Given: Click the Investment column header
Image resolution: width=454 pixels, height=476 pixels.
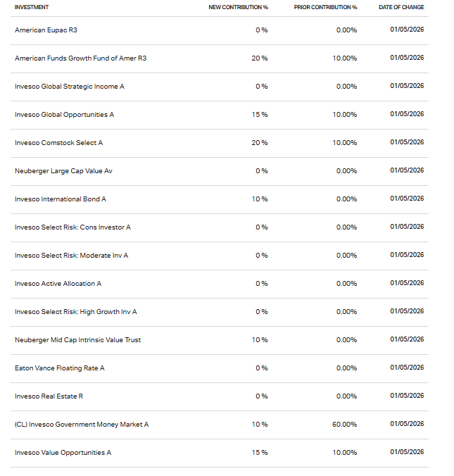Looking at the screenshot, I should pos(32,7).
